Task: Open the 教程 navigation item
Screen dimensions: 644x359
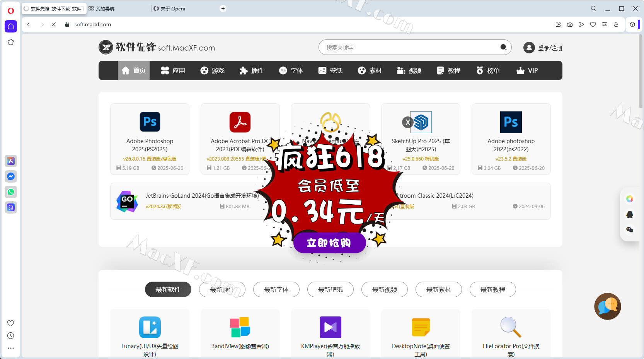Action: pyautogui.click(x=448, y=70)
